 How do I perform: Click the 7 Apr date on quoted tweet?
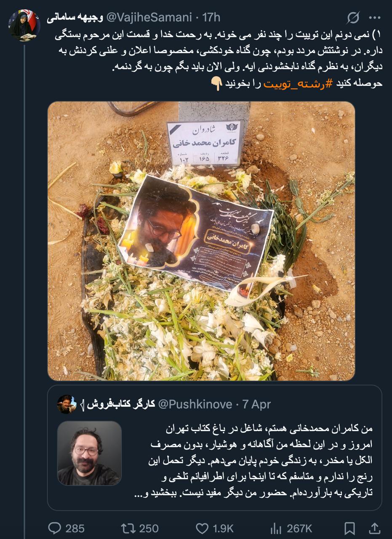pos(256,404)
